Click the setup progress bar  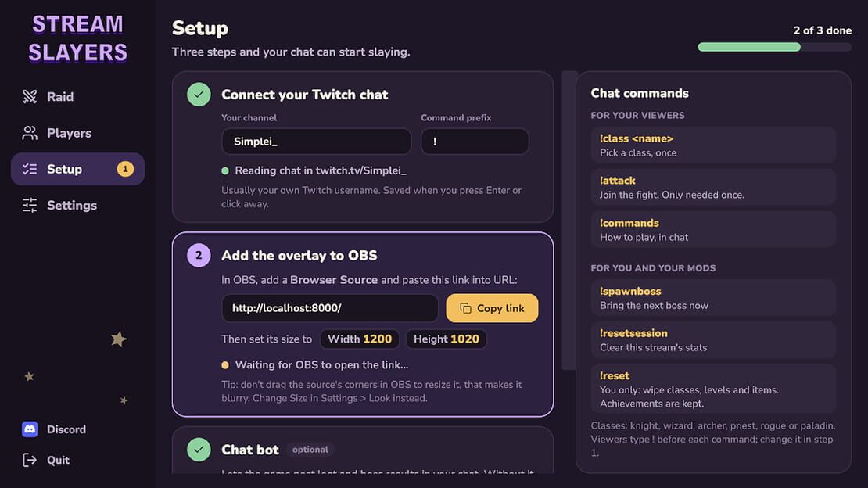774,47
